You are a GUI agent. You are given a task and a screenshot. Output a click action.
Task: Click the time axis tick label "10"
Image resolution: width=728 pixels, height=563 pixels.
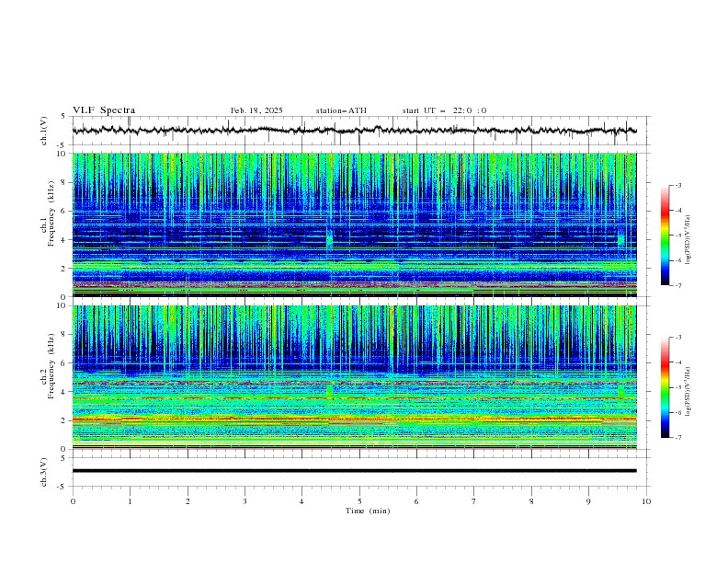pyautogui.click(x=646, y=501)
